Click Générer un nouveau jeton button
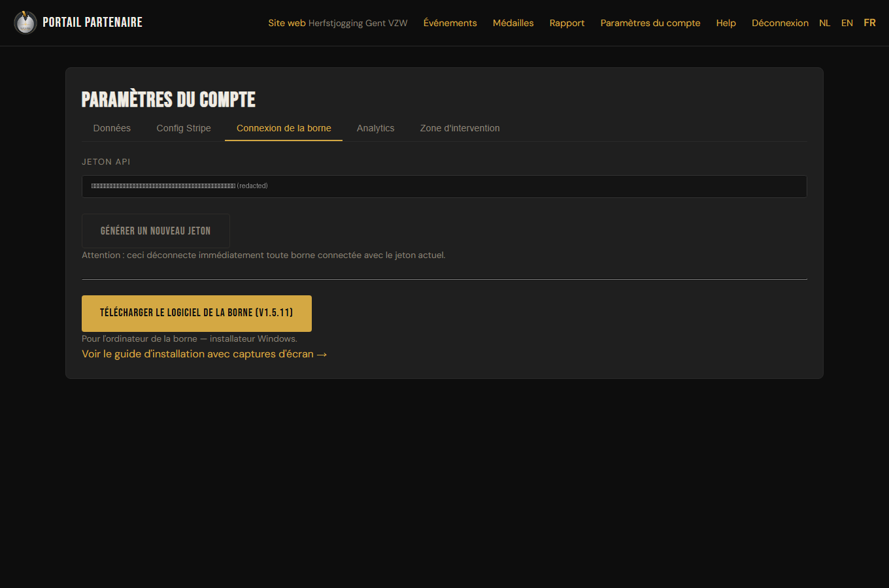Viewport: 889px width, 588px height. click(x=156, y=231)
